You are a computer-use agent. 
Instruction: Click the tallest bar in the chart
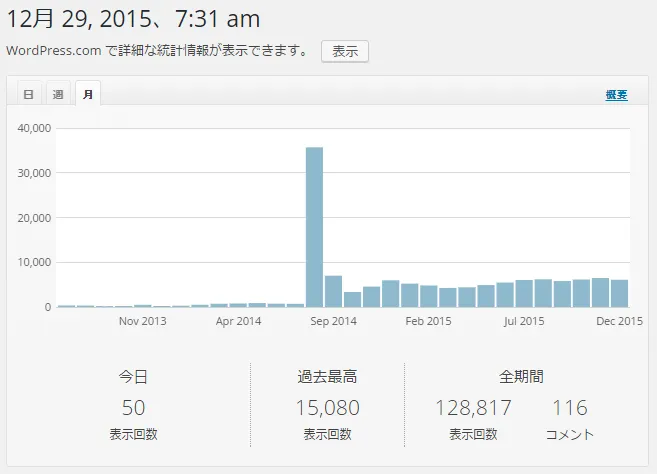coord(314,227)
